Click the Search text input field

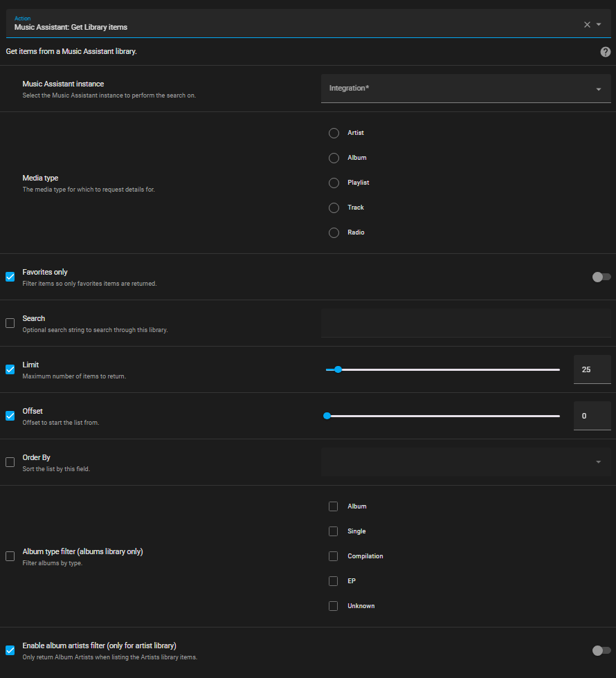465,323
